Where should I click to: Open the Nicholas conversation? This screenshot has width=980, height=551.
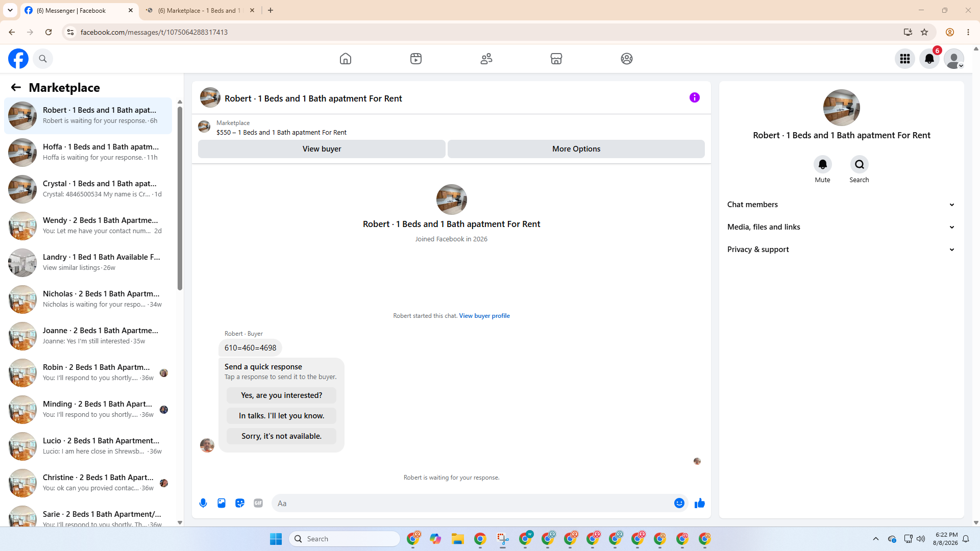click(88, 299)
